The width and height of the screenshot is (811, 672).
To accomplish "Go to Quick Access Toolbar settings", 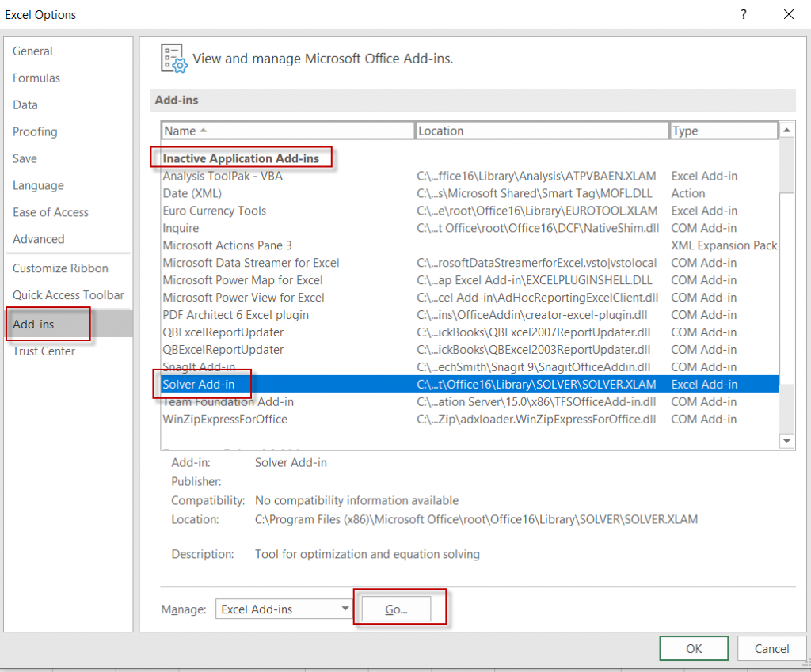I will coord(68,295).
